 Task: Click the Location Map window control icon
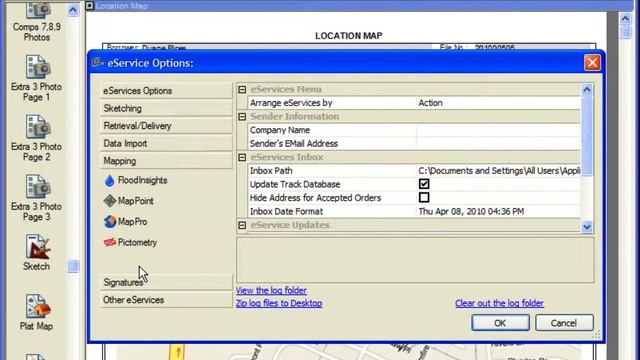coord(89,6)
